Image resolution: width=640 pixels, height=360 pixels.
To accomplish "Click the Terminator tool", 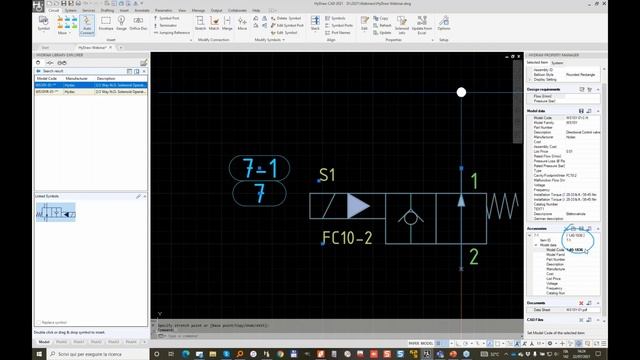I will (x=165, y=25).
